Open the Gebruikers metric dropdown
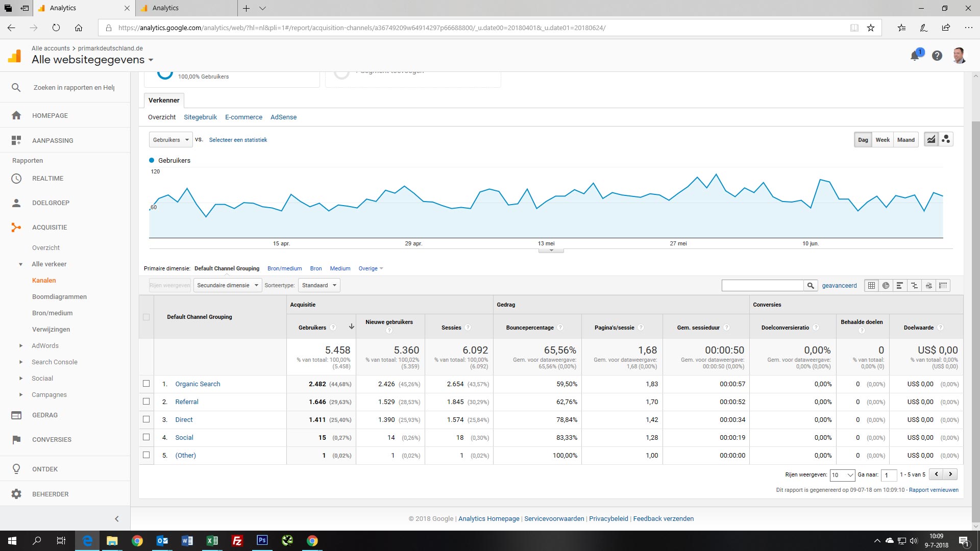The height and width of the screenshot is (551, 980). (x=170, y=140)
